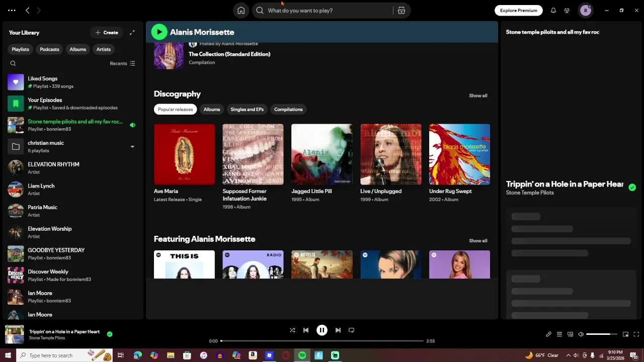Image resolution: width=644 pixels, height=362 pixels.
Task: Open notifications bell
Action: tap(553, 11)
